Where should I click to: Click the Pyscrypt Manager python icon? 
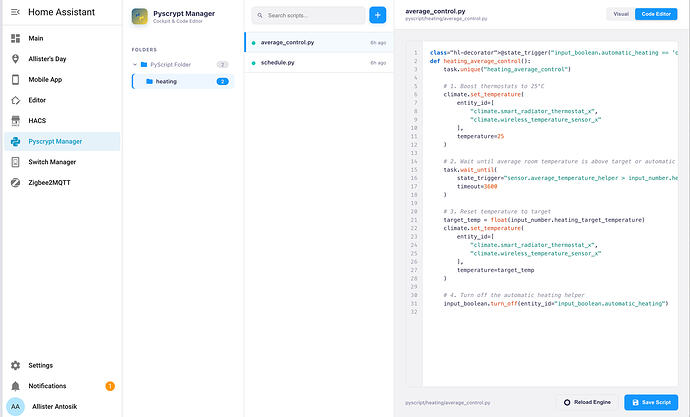[x=15, y=141]
